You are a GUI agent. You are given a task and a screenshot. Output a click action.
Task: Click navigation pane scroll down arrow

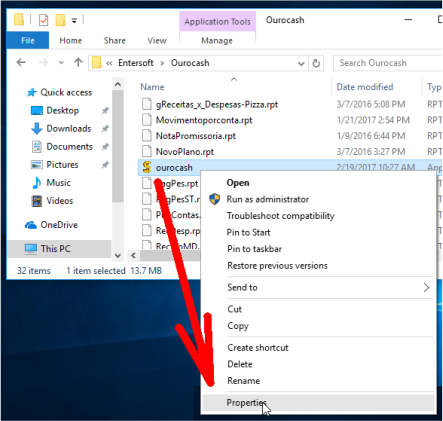tap(118, 256)
